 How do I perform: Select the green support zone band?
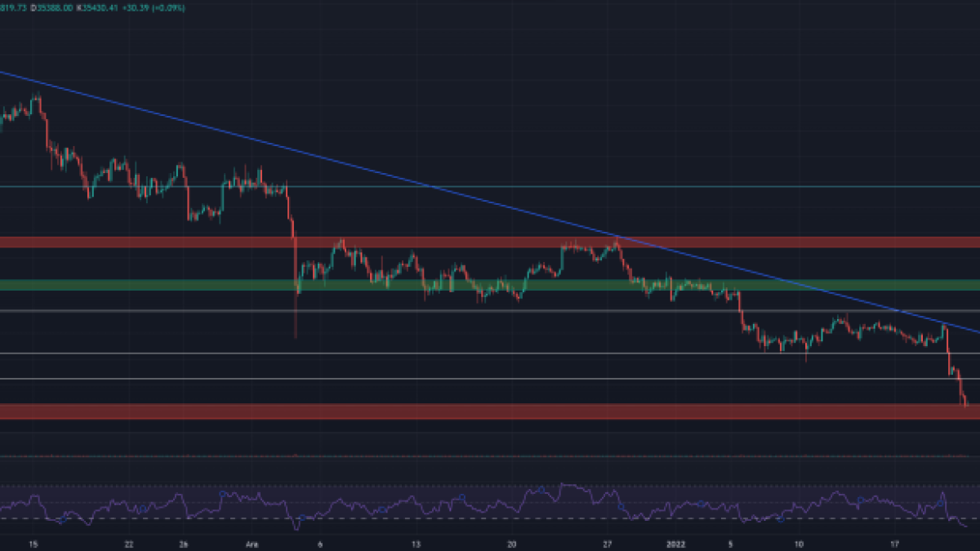click(x=817, y=285)
